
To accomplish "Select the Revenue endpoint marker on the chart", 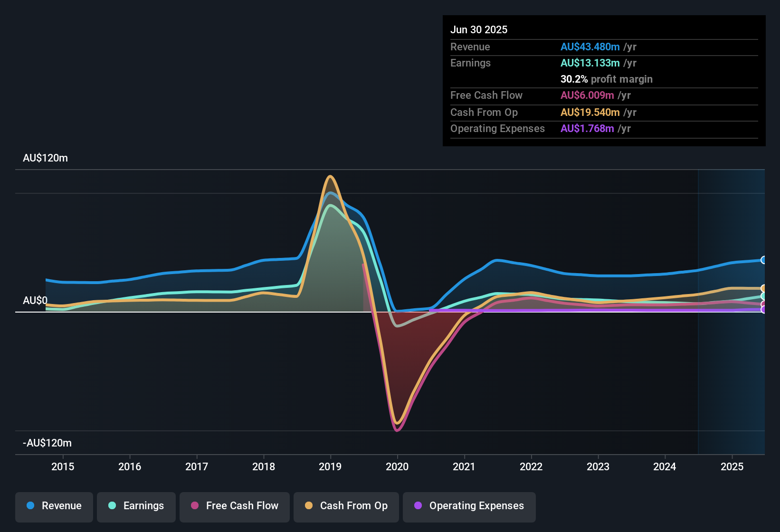I will (763, 260).
